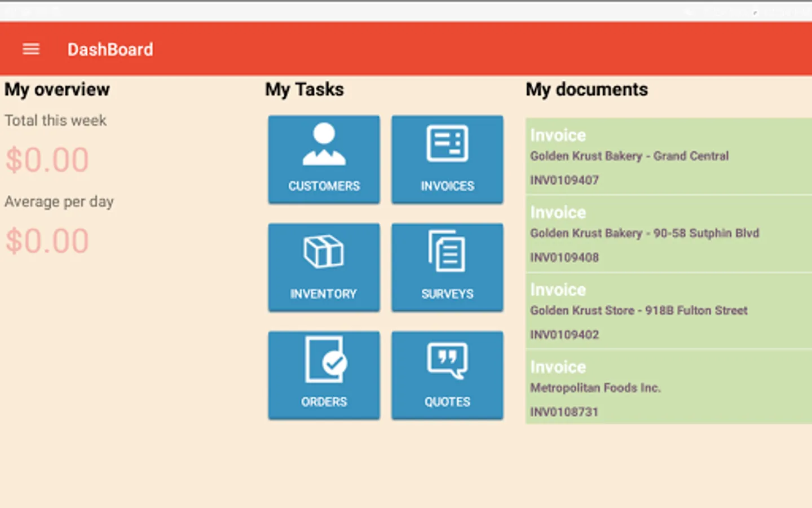This screenshot has width=812, height=508.
Task: Open the Inventory tile
Action: pyautogui.click(x=324, y=267)
